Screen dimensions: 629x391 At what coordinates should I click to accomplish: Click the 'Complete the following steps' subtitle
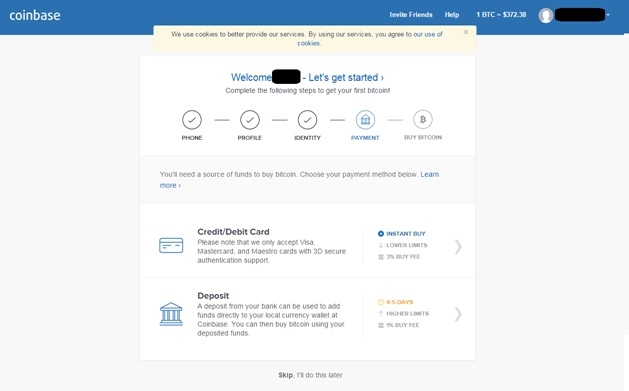click(x=307, y=91)
